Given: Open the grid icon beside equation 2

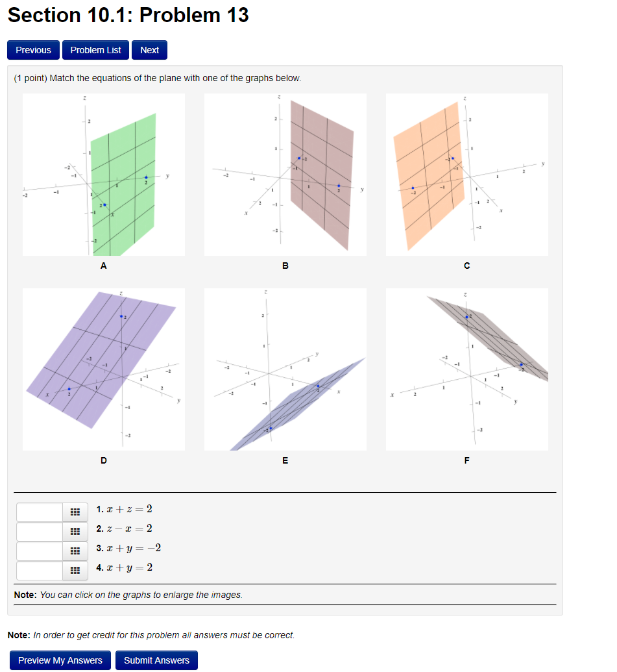Looking at the screenshot, I should coord(75,532).
